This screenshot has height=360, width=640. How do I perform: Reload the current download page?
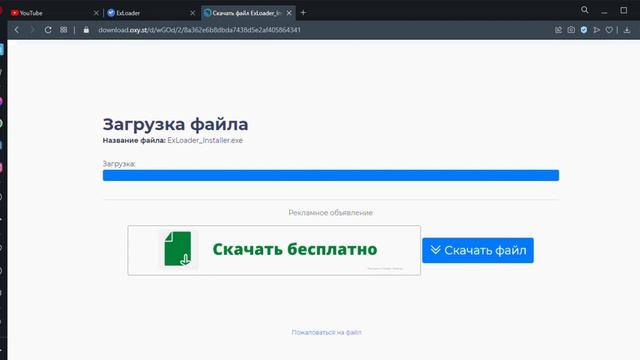[48, 30]
